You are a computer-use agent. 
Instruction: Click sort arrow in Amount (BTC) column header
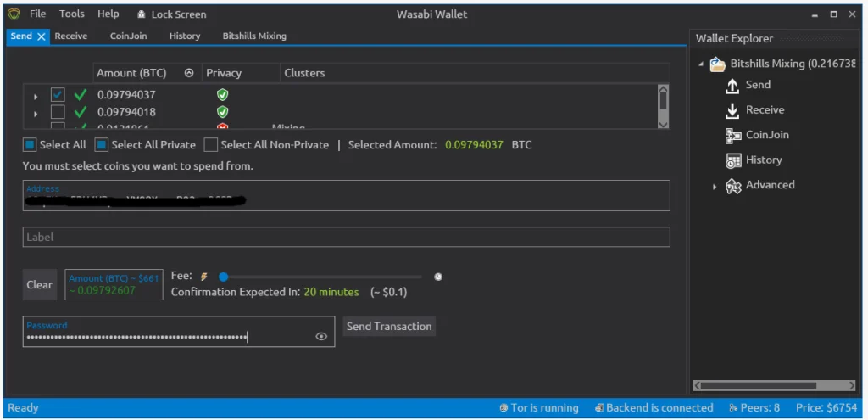tap(189, 73)
